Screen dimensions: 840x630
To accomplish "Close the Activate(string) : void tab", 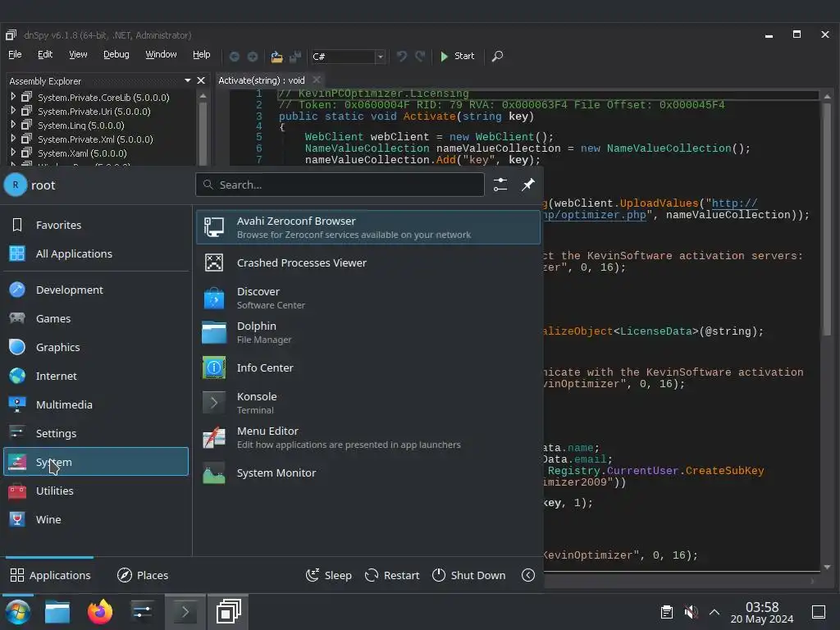I will tap(317, 80).
